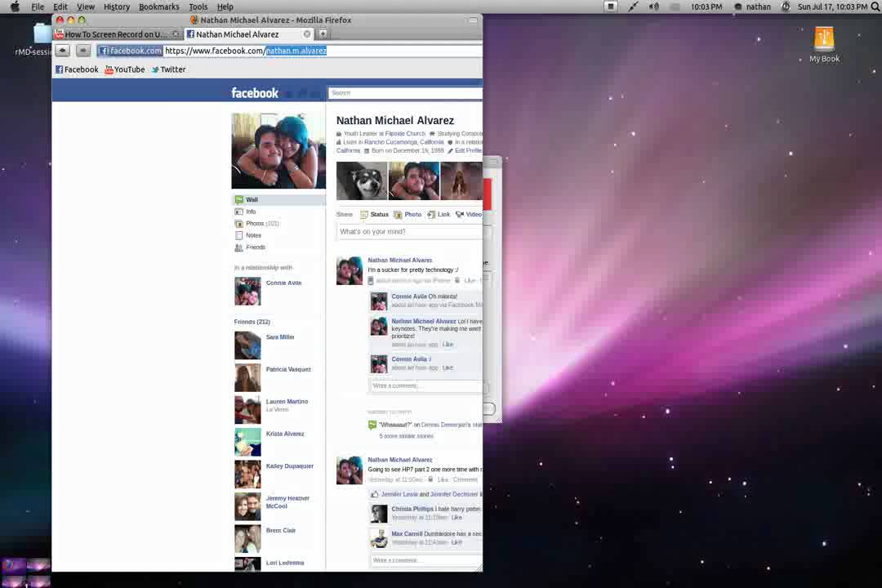The height and width of the screenshot is (588, 882).
Task: Go forward in Firefox
Action: (82, 51)
